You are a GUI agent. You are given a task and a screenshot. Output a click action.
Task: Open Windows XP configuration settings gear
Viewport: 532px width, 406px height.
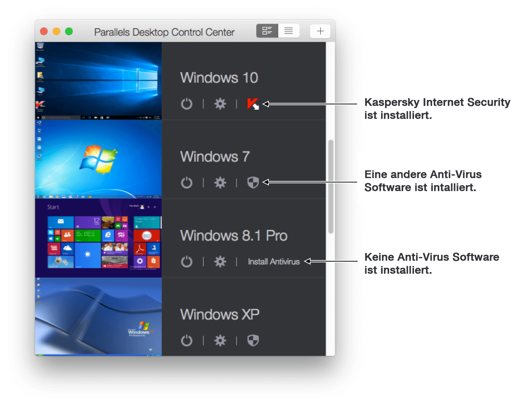coord(220,340)
